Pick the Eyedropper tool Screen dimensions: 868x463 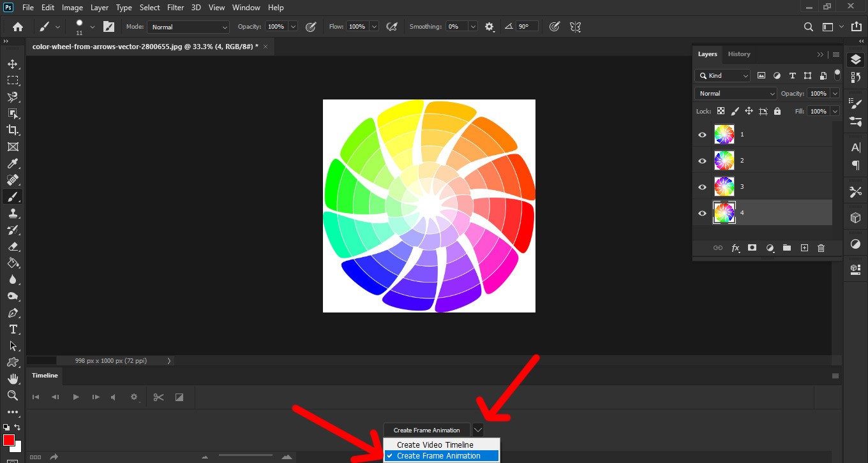pyautogui.click(x=12, y=163)
